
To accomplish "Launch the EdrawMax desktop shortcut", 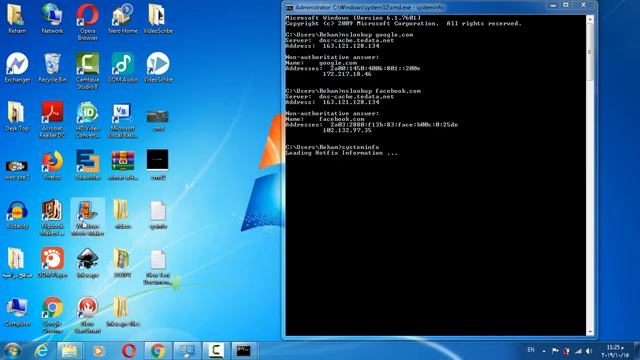I will (87, 165).
